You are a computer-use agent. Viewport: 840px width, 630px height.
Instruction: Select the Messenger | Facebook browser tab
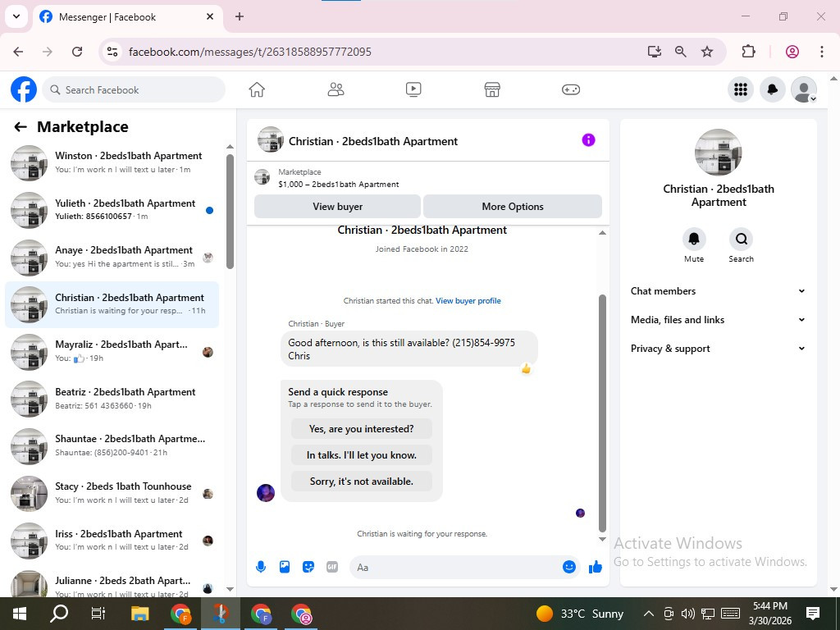(x=129, y=17)
